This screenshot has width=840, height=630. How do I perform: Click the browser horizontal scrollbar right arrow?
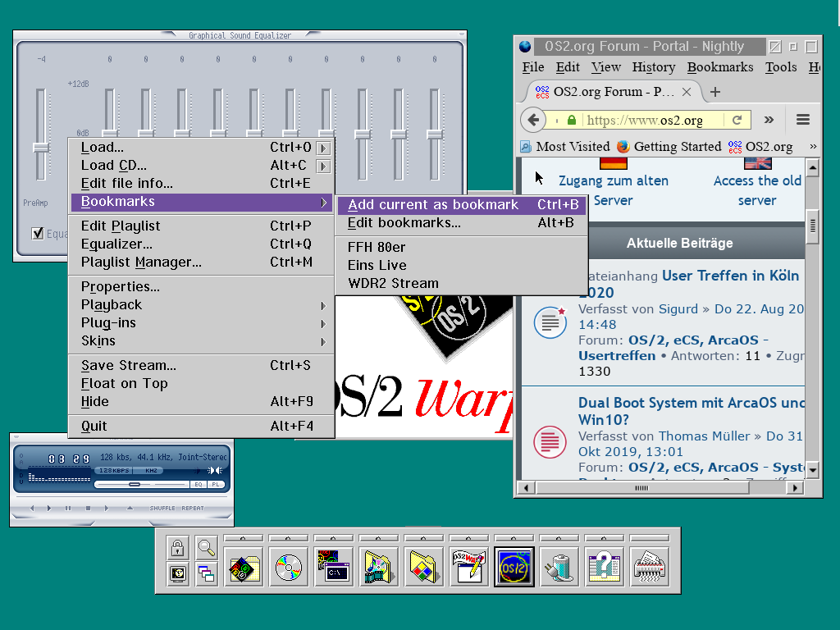[796, 487]
